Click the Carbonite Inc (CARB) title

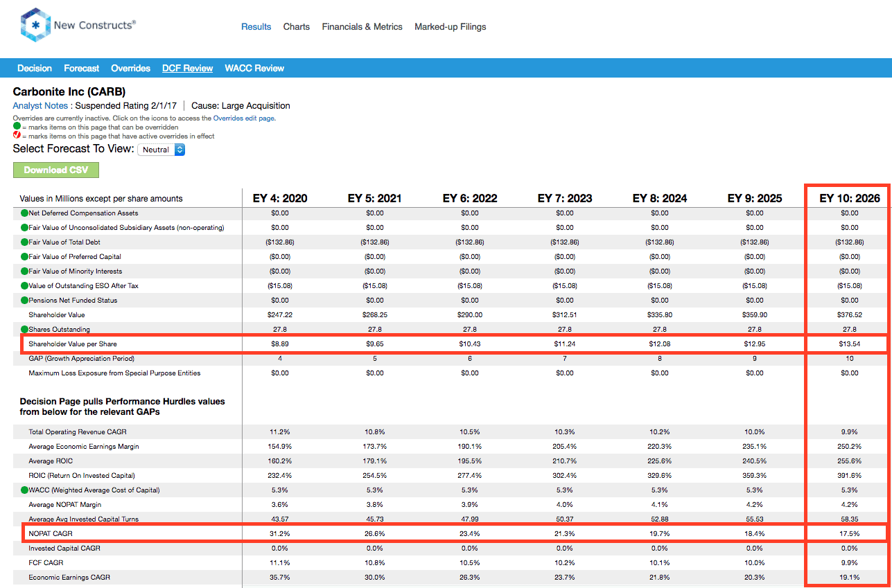(x=69, y=91)
